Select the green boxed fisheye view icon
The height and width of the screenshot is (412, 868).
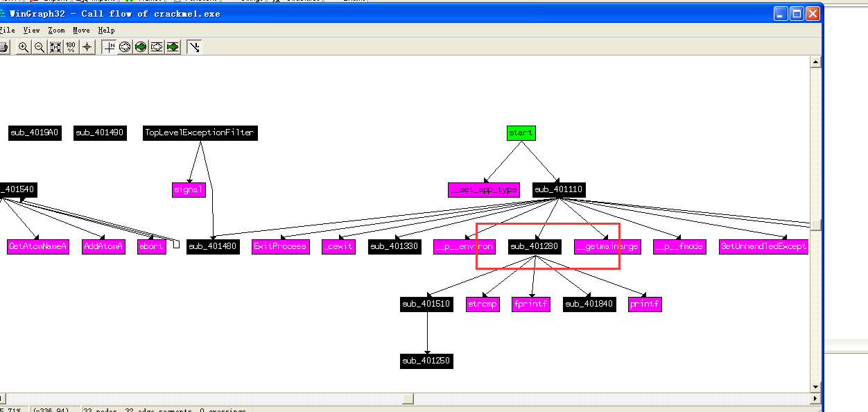(173, 47)
